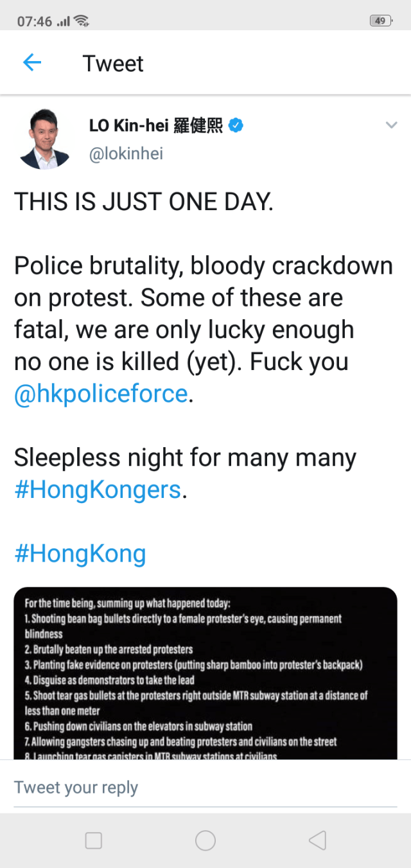Tap the 07:46 clock in status bar
This screenshot has width=411, height=868.
click(x=35, y=21)
